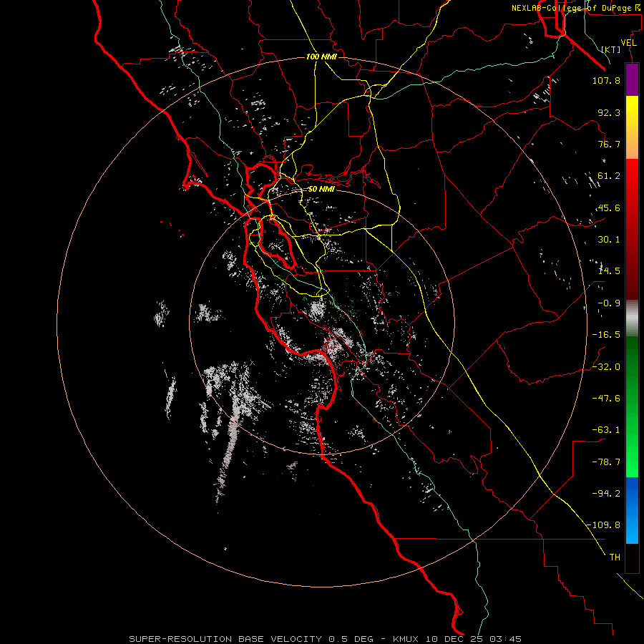644x644 pixels.
Task: Select the -16.5 legend value
Action: coord(606,335)
